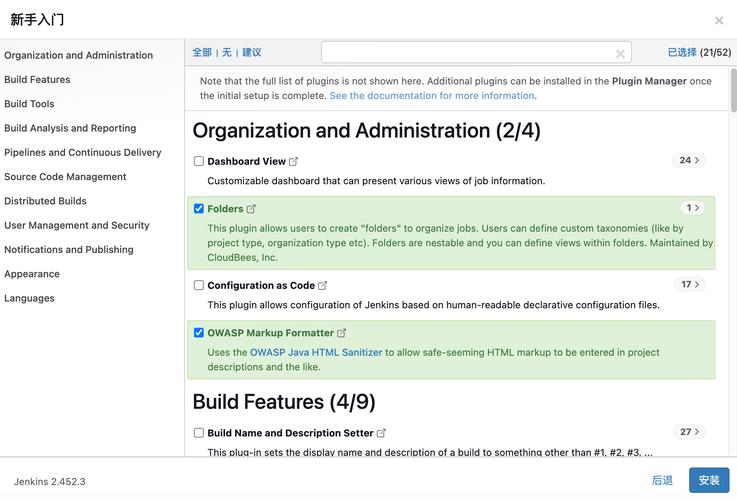The image size is (737, 500).
Task: Uncheck the OWASP Markup Formatter checkbox
Action: [199, 333]
